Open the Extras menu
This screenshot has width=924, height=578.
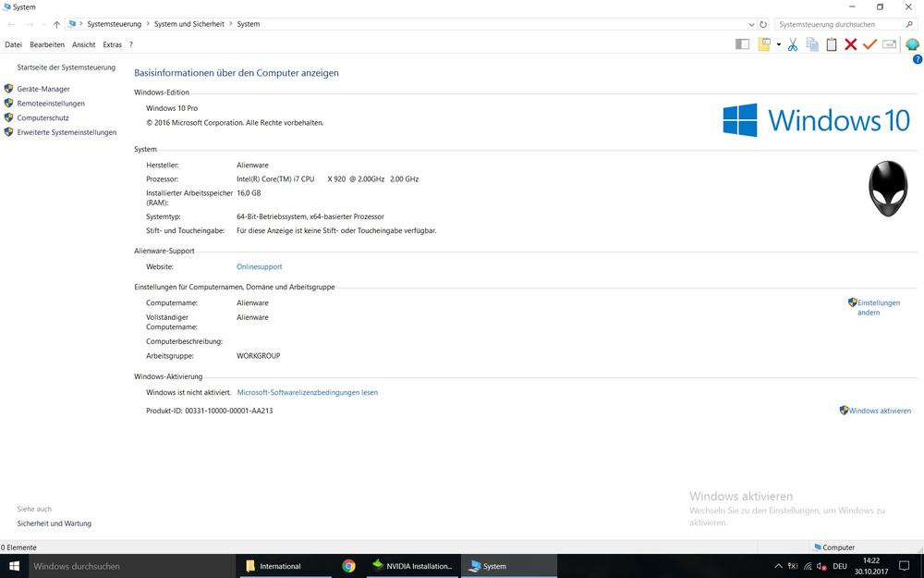112,44
